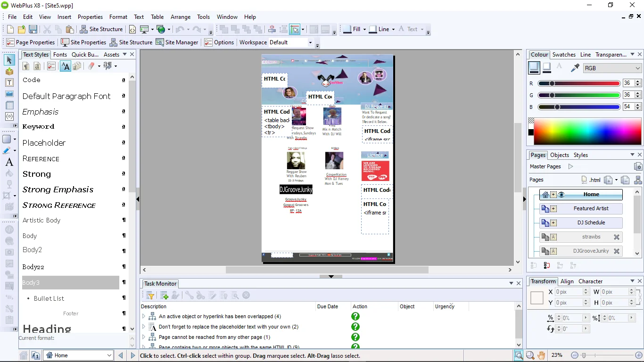Toggle the Line colour swatch in Colour panel
Screen dimensions: 644x362
click(x=547, y=68)
